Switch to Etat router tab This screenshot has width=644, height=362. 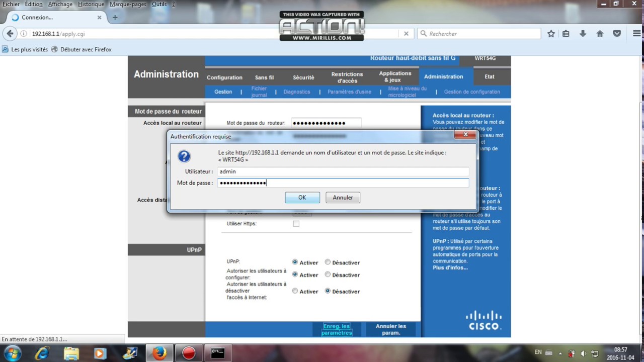point(490,76)
